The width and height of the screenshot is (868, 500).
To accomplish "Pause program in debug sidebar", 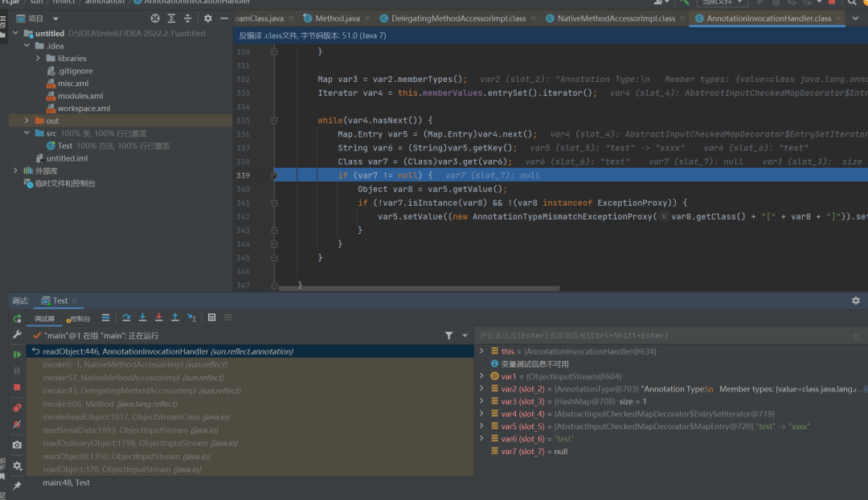I will pyautogui.click(x=17, y=371).
